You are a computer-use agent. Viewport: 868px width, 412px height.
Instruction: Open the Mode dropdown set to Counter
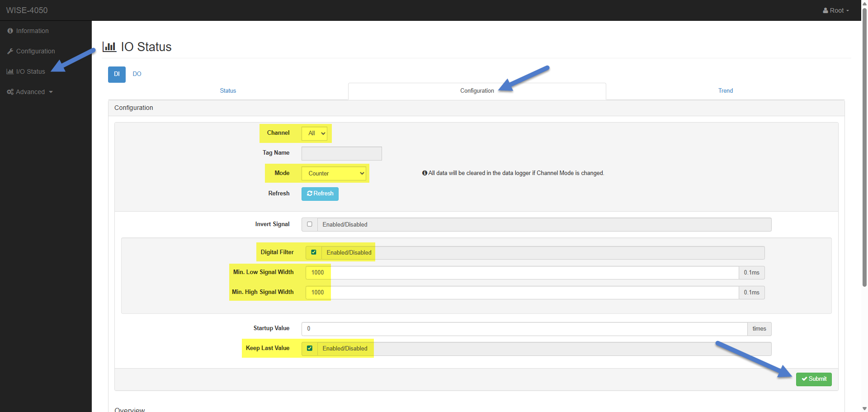pyautogui.click(x=334, y=174)
